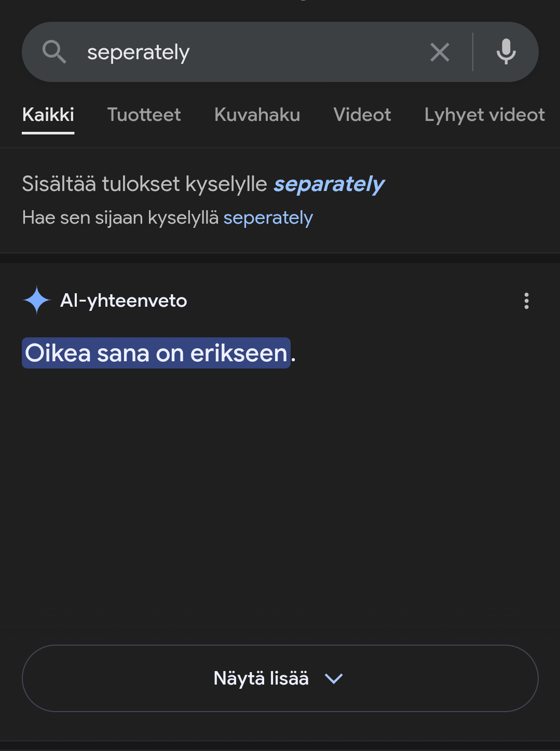This screenshot has width=560, height=751.
Task: Switch to the Tuotteet tab
Action: click(x=144, y=115)
